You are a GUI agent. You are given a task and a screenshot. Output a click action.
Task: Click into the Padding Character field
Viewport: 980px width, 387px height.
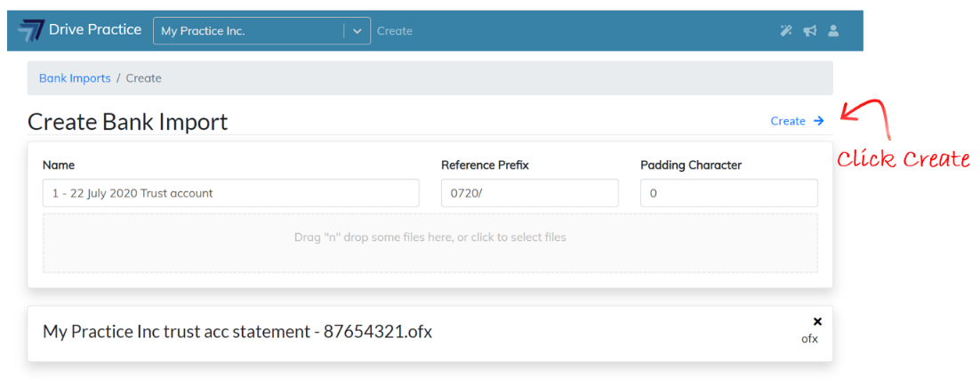coord(728,193)
